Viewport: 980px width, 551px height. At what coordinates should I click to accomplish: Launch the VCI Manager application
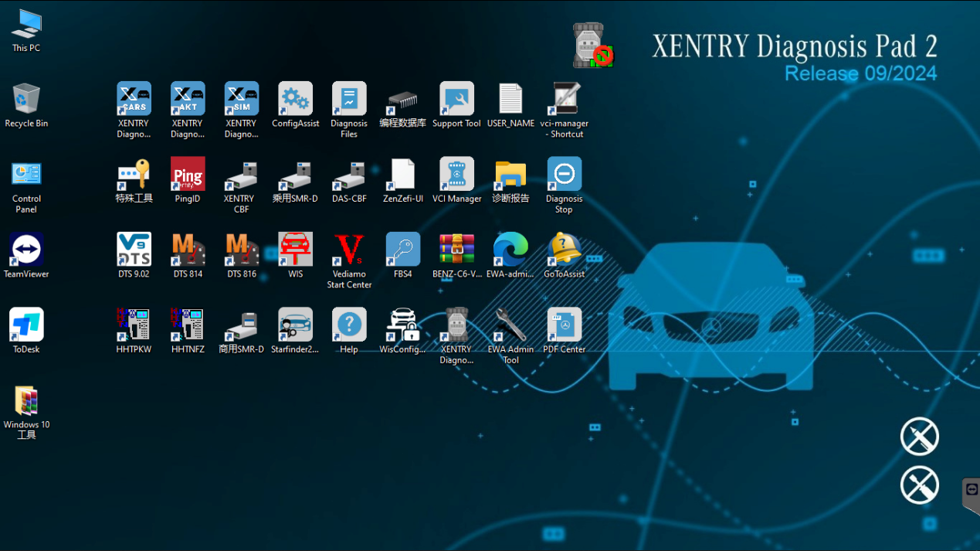[456, 174]
